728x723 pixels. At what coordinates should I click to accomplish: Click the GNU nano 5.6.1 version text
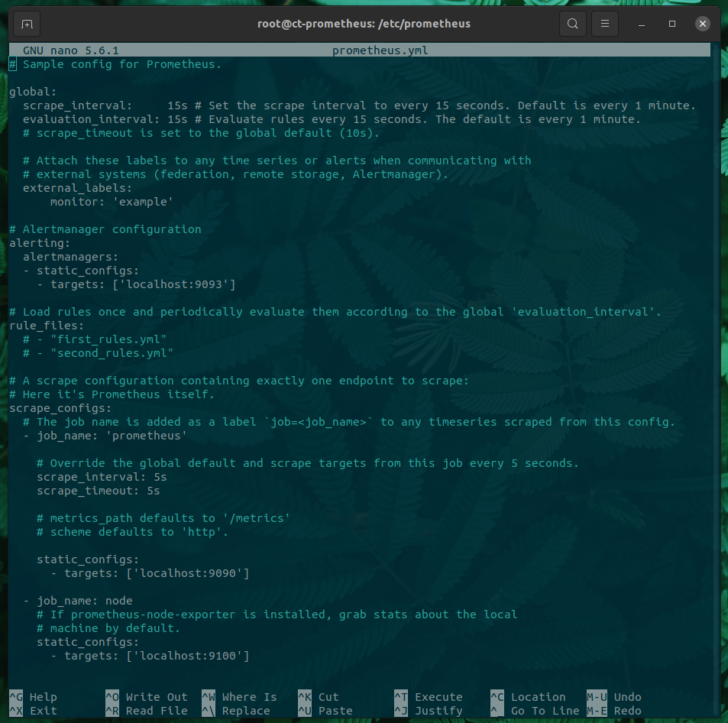tap(71, 50)
